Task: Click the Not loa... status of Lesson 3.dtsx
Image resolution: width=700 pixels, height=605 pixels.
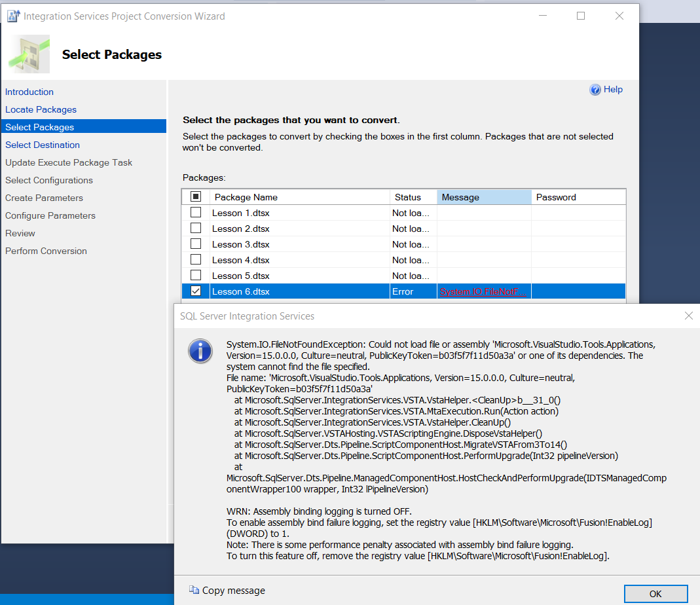Action: [411, 244]
